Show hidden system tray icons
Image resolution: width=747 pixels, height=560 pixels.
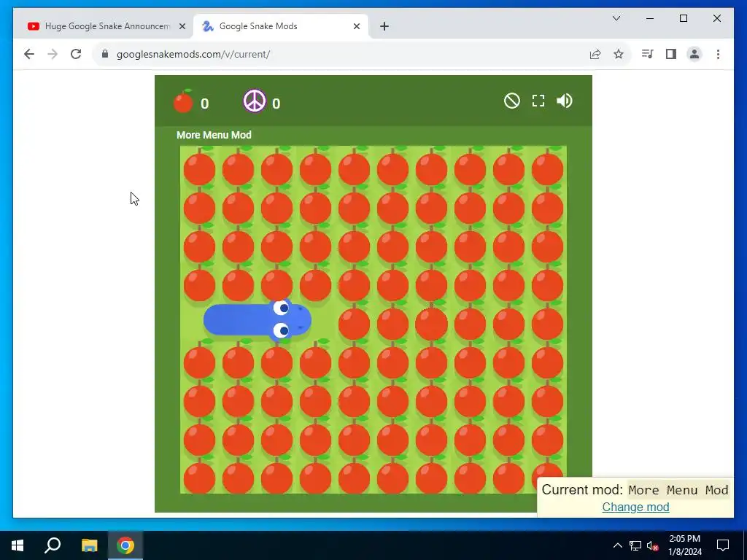tap(617, 545)
